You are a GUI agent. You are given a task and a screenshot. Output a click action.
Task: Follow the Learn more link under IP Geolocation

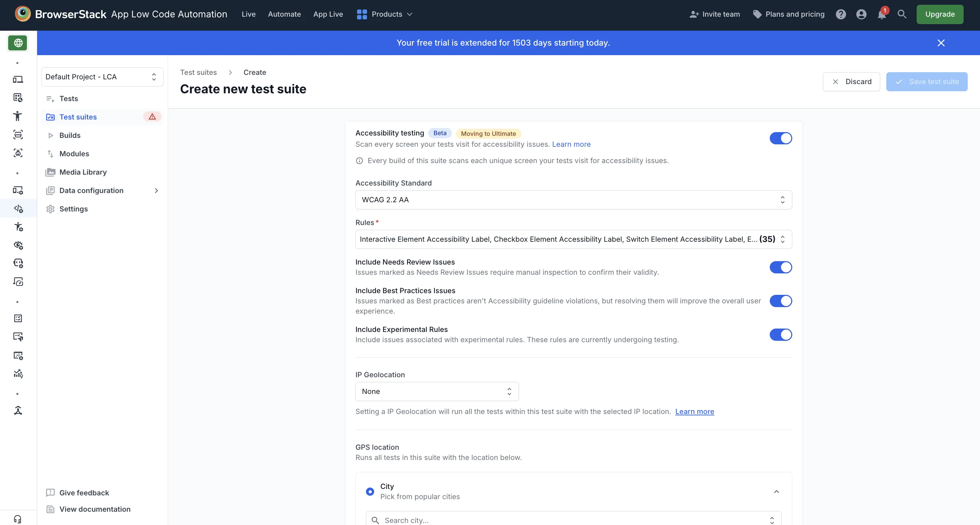(694, 411)
